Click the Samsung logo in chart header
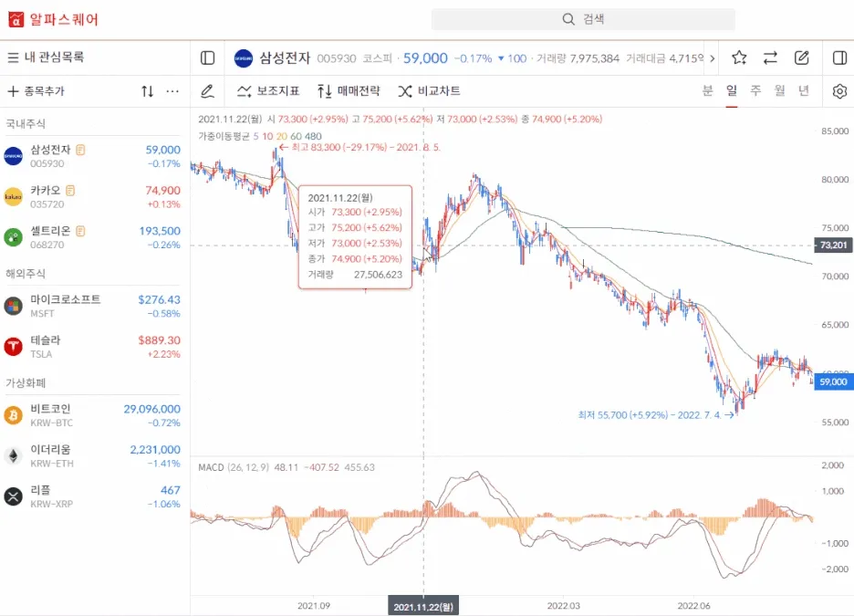 point(244,58)
